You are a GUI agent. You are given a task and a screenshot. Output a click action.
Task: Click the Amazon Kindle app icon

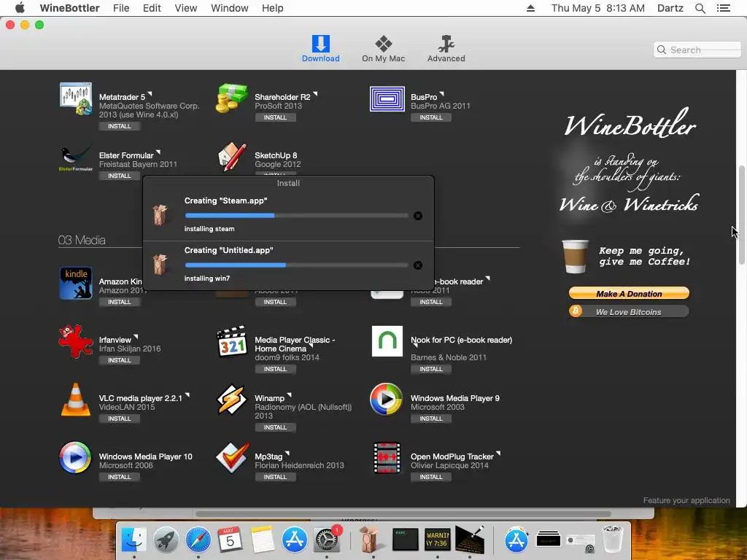(76, 283)
